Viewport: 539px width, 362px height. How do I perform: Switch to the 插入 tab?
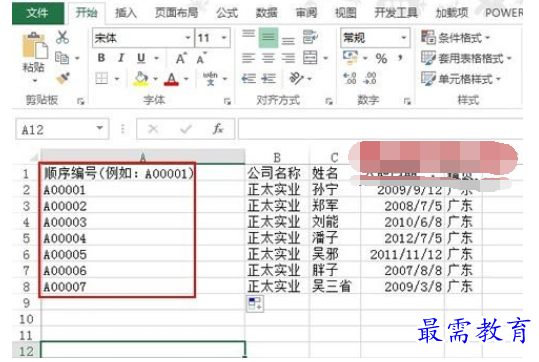click(x=126, y=13)
